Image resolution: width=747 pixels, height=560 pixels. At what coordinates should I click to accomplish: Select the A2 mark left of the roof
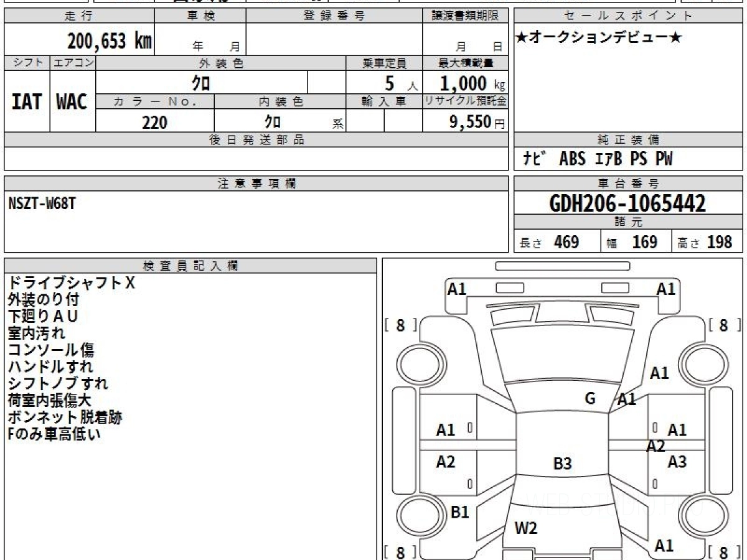coord(445,462)
